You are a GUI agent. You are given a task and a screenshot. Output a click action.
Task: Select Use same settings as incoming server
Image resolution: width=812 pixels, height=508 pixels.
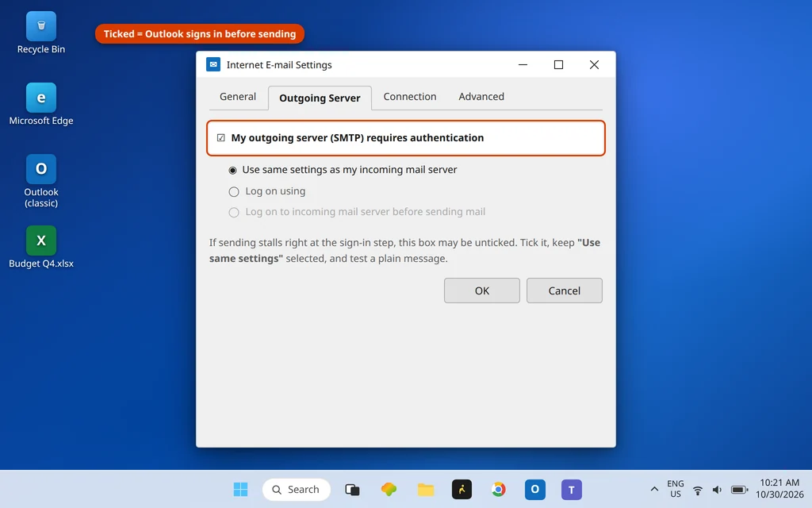tap(233, 170)
